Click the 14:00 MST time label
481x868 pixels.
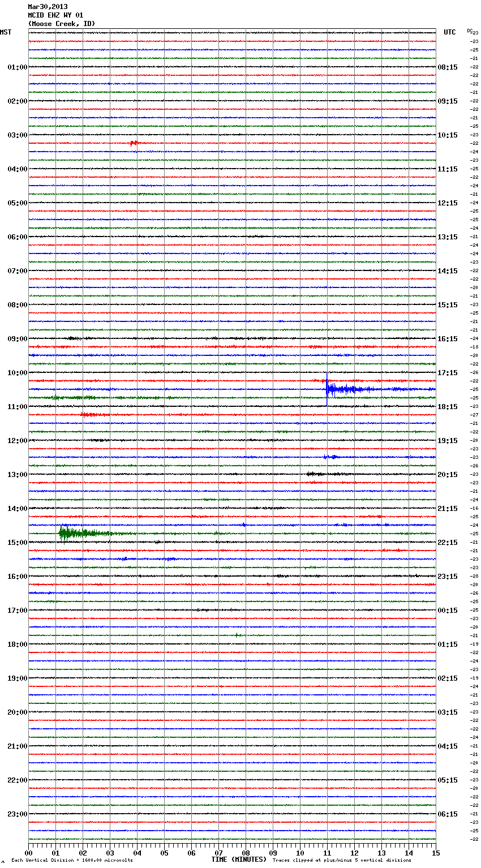coord(18,509)
